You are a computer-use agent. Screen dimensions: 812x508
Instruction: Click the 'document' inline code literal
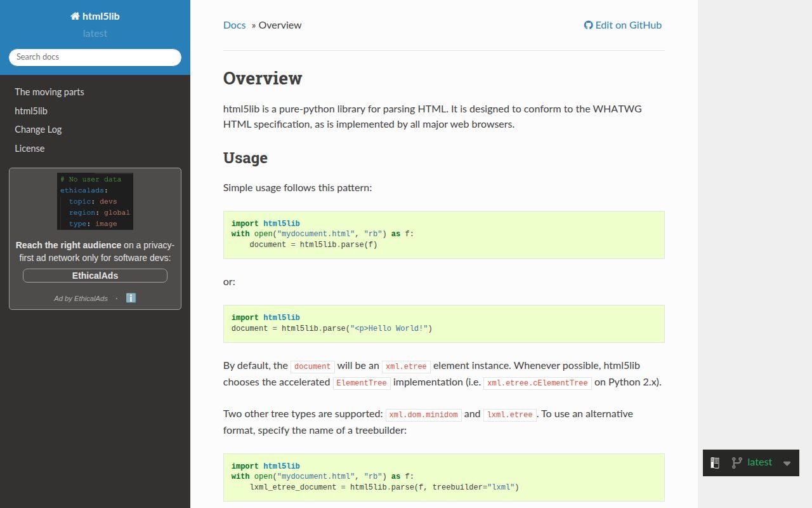313,366
